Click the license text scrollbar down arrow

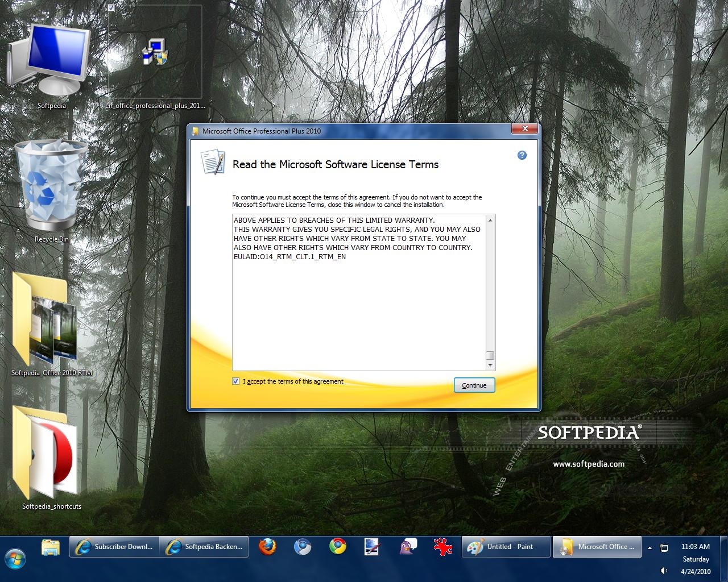(490, 366)
